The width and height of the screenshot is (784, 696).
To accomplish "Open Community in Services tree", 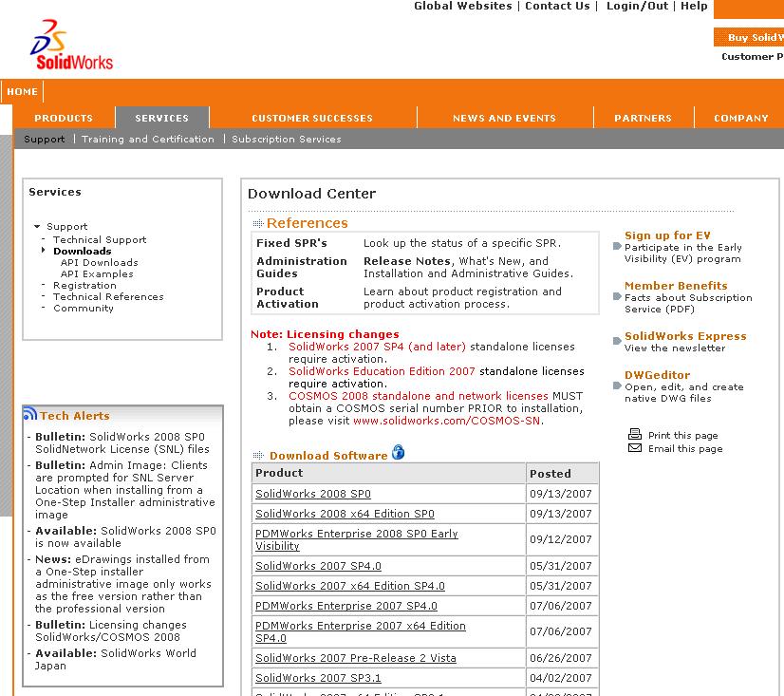I will [84, 309].
